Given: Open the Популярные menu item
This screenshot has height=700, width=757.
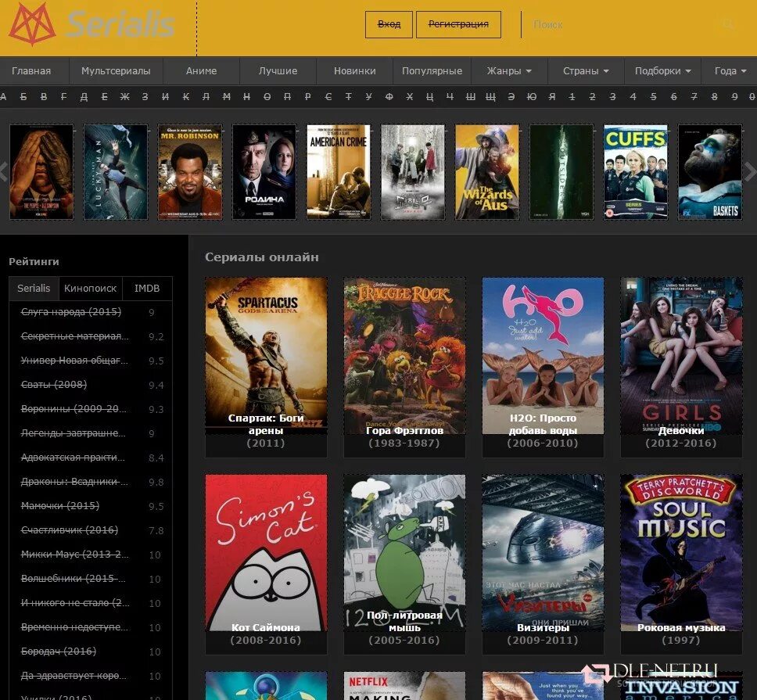Looking at the screenshot, I should 432,71.
